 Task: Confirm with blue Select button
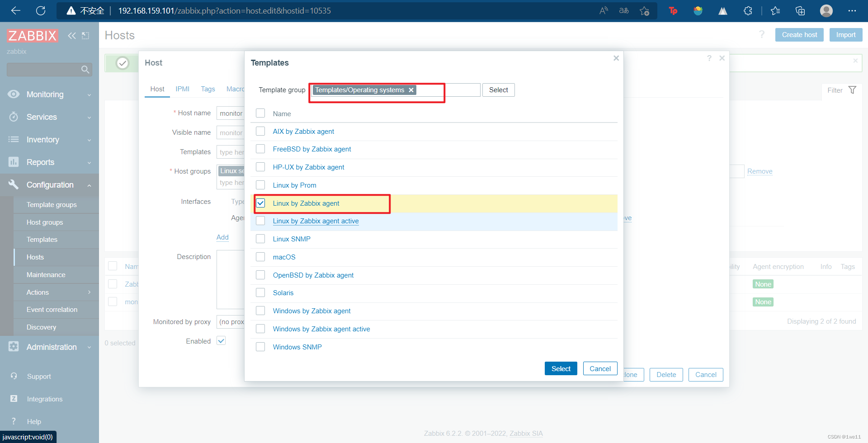[x=561, y=369]
